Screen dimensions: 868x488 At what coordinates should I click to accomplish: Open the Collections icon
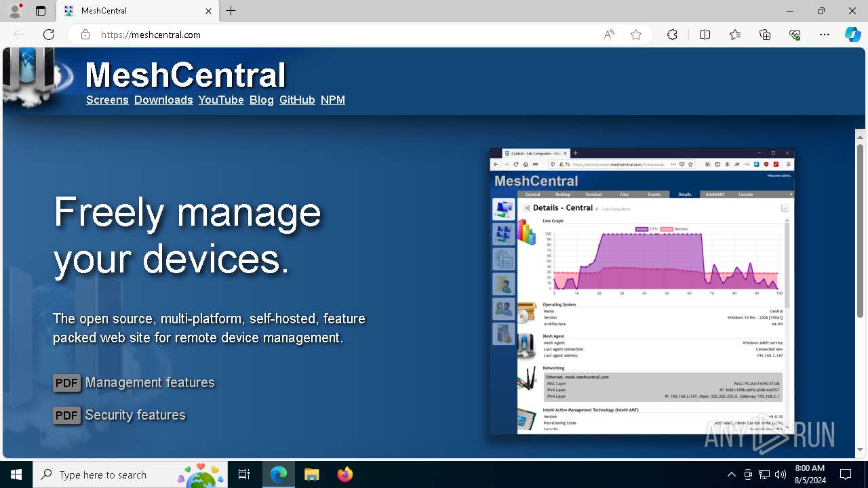click(765, 35)
